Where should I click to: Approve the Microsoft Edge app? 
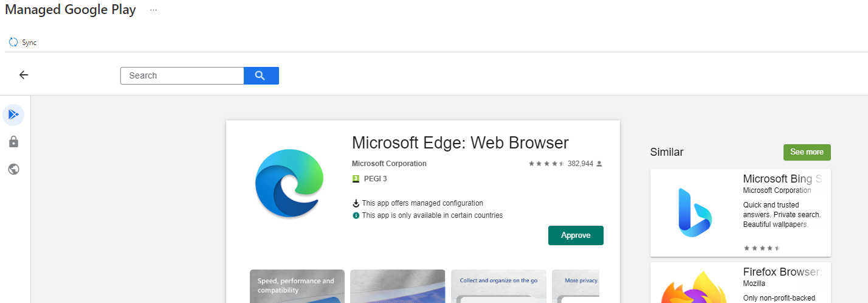pos(575,235)
